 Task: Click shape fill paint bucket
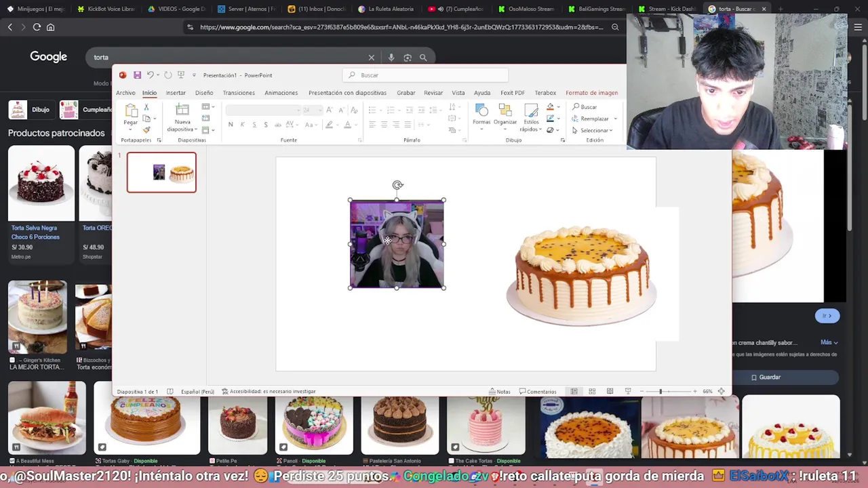click(550, 107)
